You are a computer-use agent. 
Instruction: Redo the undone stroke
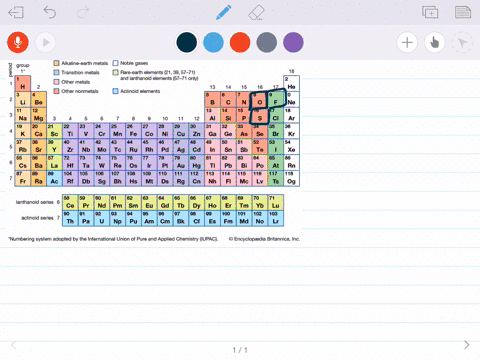click(x=83, y=12)
